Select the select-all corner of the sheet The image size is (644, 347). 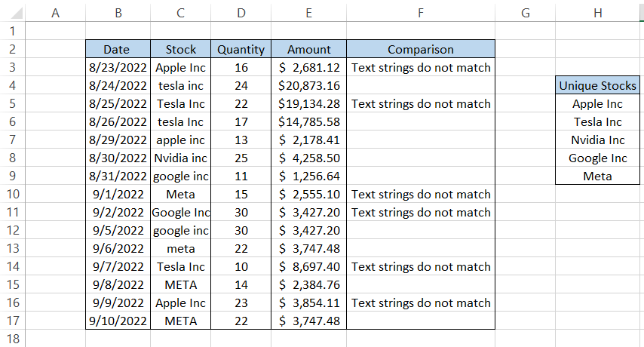pos(12,13)
